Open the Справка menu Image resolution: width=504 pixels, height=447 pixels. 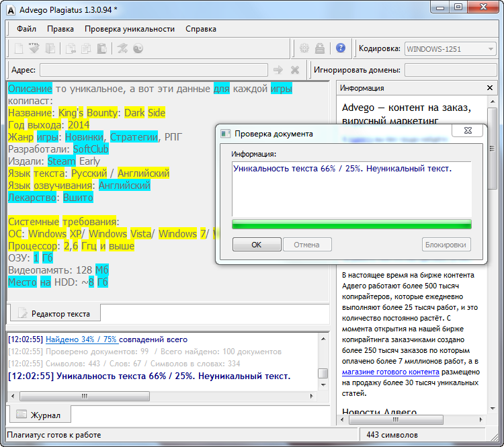tap(201, 29)
